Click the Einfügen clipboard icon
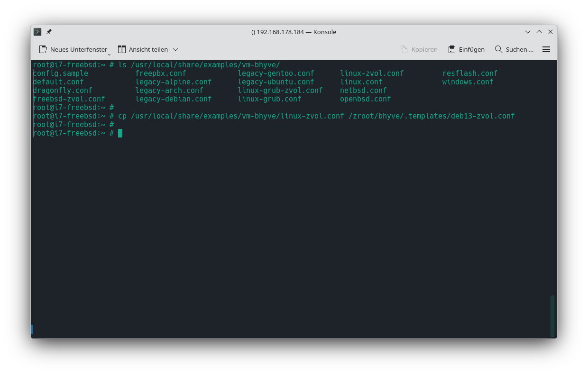The width and height of the screenshot is (588, 375). click(451, 49)
